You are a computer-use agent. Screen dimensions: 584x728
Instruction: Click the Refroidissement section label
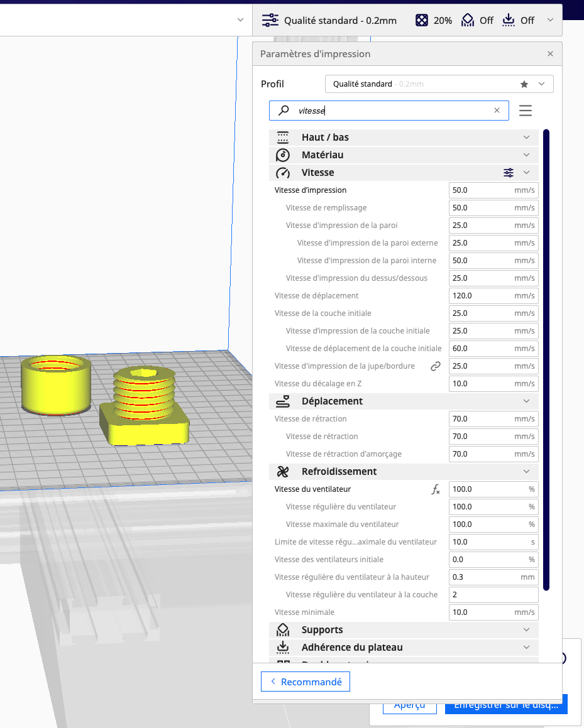[x=339, y=472]
